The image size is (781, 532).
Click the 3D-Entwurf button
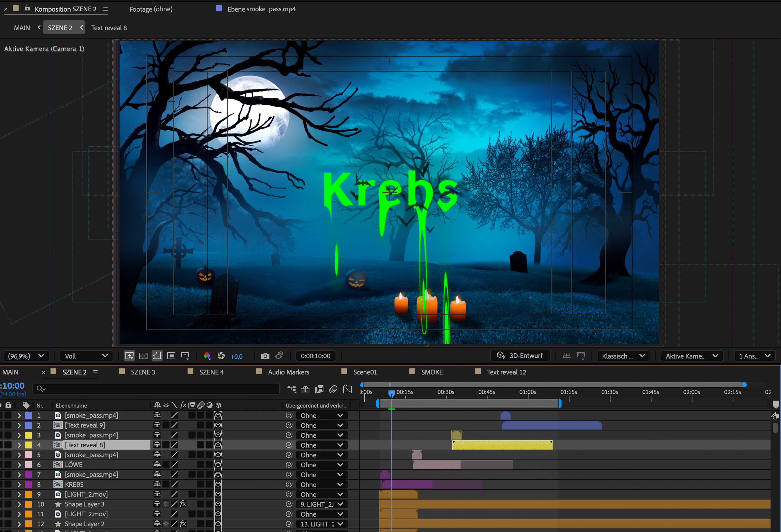[x=520, y=356]
